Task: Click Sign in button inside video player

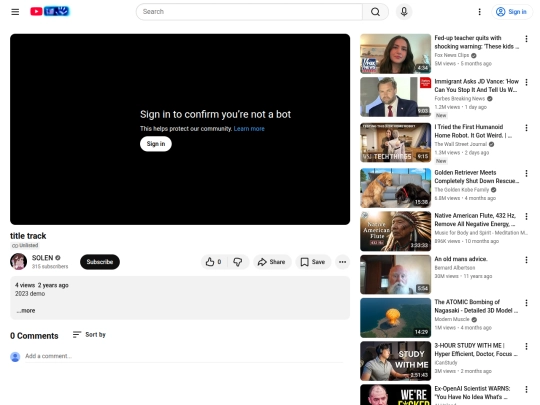Action: 156,144
